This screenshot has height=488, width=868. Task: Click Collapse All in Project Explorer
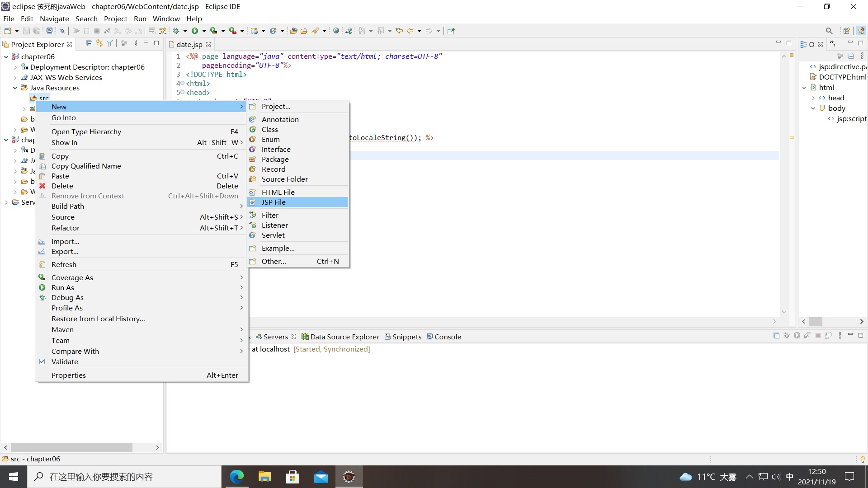89,43
